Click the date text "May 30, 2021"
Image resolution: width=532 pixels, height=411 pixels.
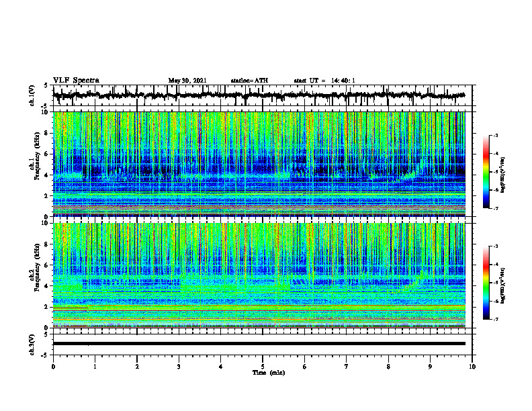coord(187,81)
